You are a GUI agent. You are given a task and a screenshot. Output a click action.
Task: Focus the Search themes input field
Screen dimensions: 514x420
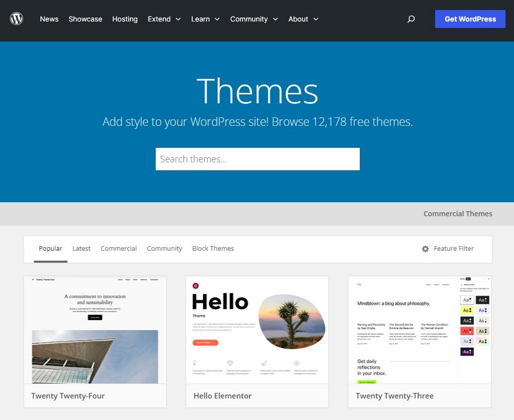258,159
